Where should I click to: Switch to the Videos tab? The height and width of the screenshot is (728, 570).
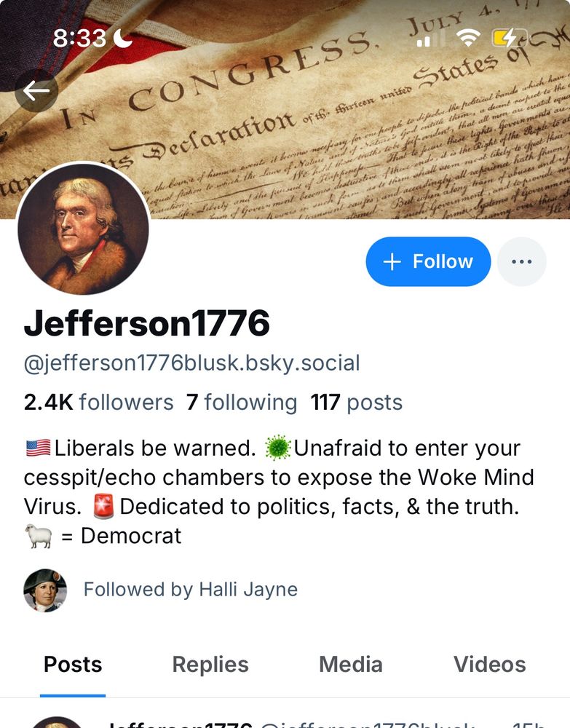[x=490, y=665]
